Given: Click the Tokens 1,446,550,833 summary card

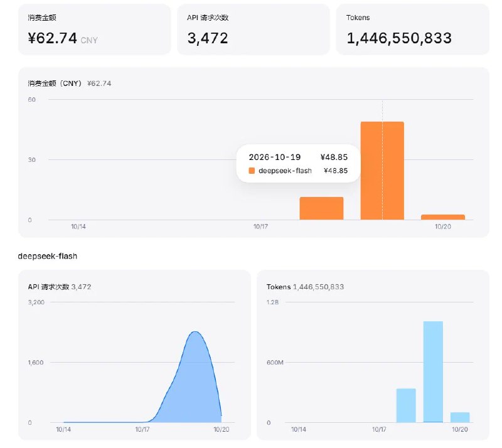Looking at the screenshot, I should point(413,29).
